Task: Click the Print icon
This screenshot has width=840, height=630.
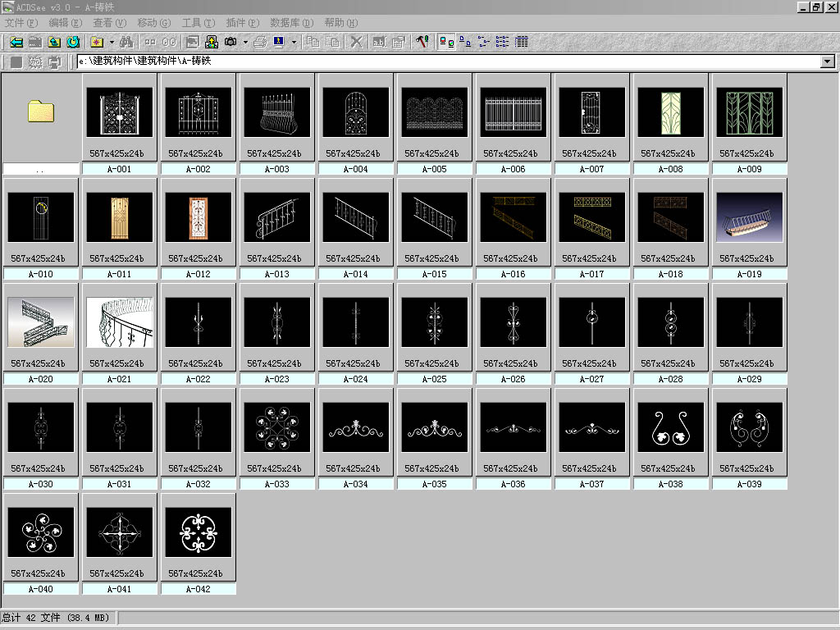Action: (259, 41)
